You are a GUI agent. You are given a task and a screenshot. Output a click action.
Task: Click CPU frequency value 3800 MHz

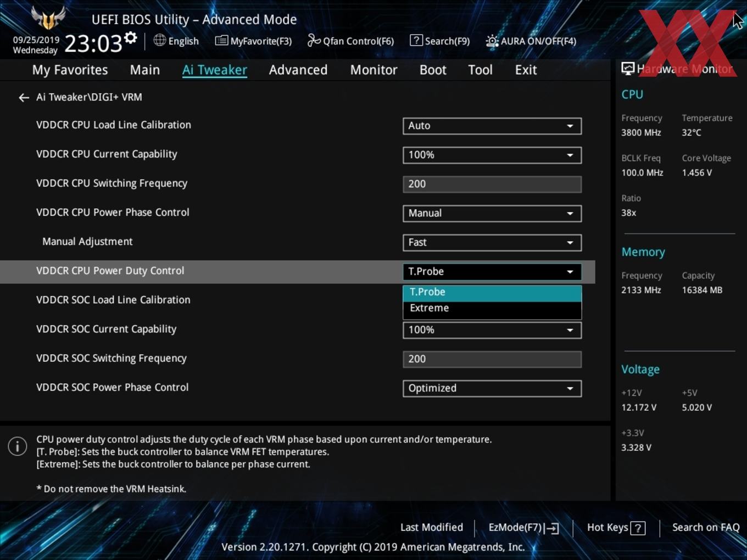[641, 133]
